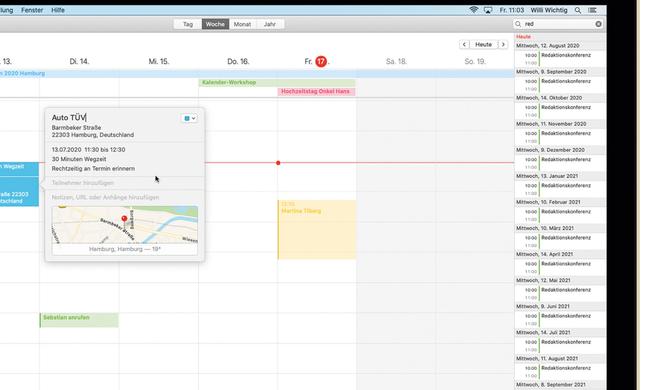Open the Sebastian anrufen event
Viewport: 660px width, 390px height.
(79, 320)
